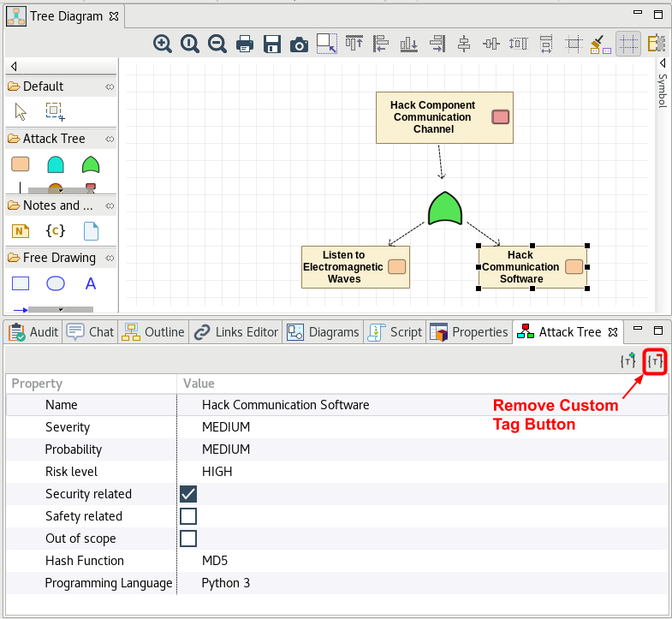Uncheck the Security related checkbox
672x619 pixels.
pyautogui.click(x=188, y=494)
